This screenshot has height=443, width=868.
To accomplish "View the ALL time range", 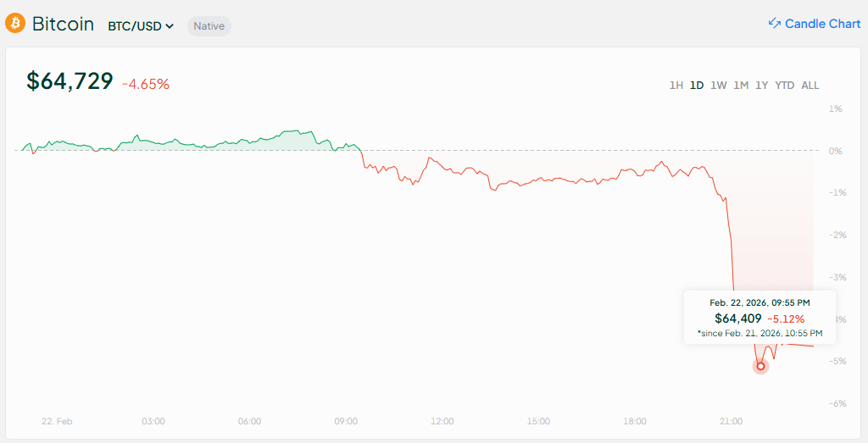I will (x=810, y=85).
